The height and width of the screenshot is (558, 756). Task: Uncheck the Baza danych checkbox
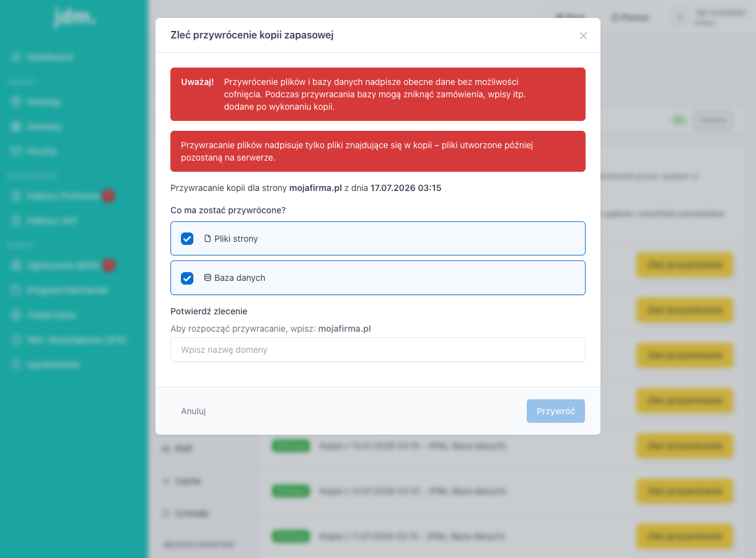[187, 278]
